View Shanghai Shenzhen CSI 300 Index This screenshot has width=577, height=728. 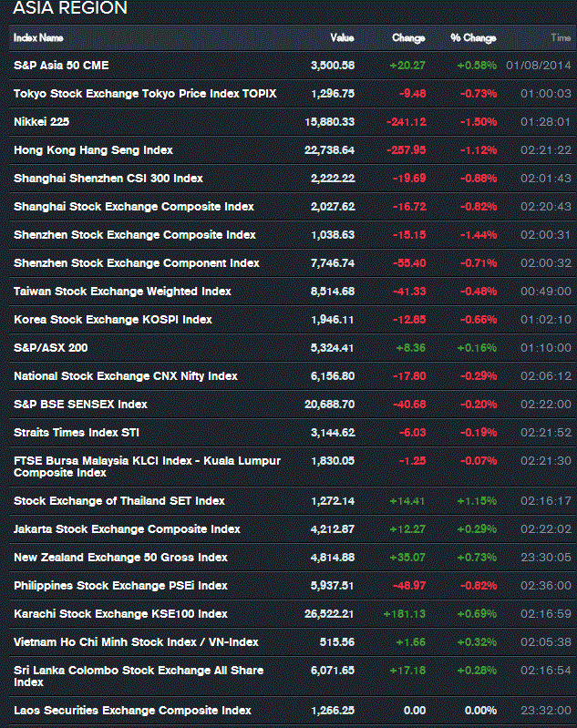coord(108,179)
